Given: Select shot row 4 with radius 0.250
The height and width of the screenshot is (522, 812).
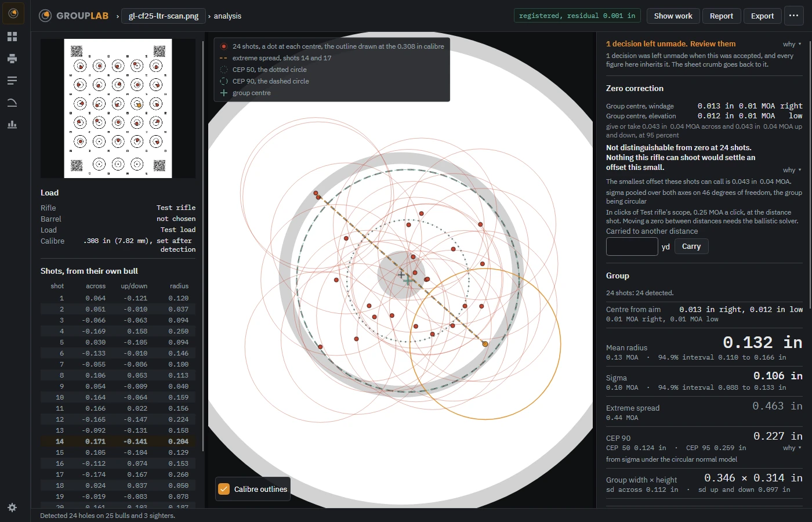Looking at the screenshot, I should tap(118, 331).
